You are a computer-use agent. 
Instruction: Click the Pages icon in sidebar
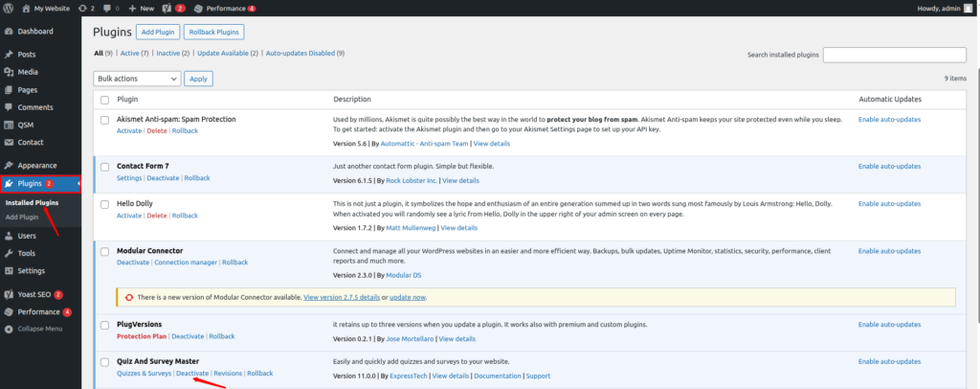[9, 89]
